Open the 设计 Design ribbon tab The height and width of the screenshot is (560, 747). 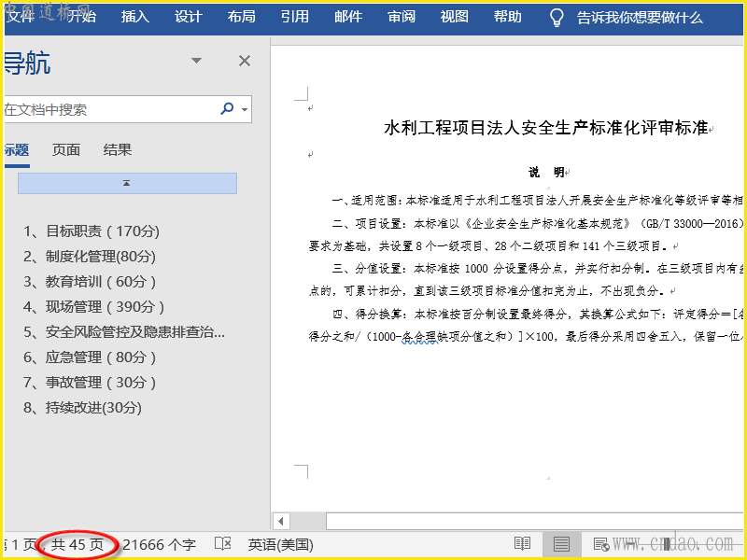(189, 17)
